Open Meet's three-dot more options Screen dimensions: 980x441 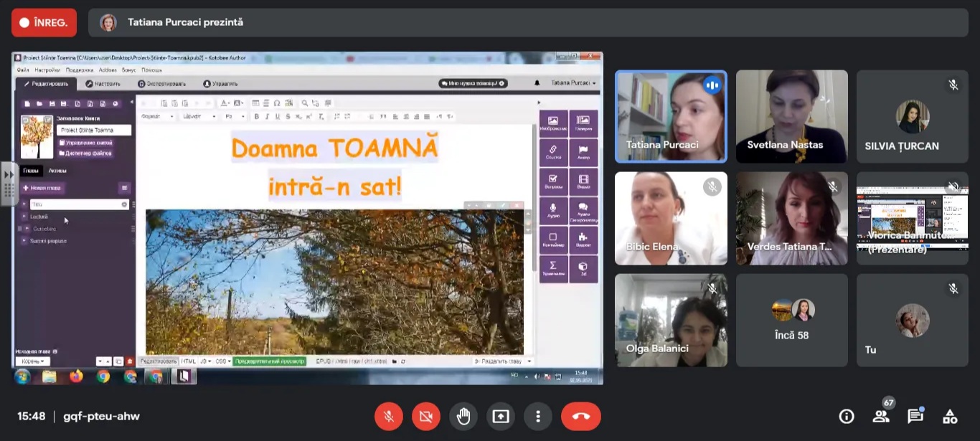[537, 416]
